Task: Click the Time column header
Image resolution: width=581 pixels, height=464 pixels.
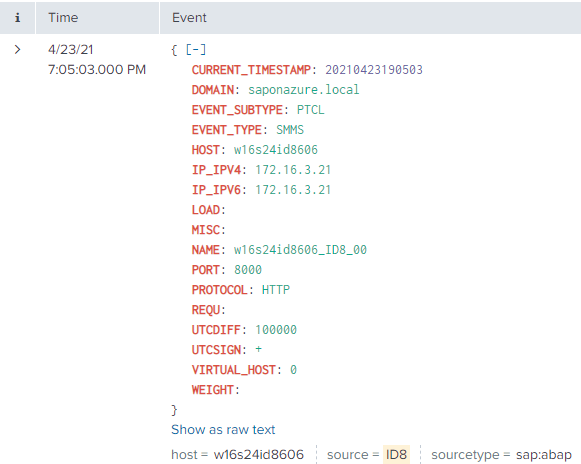Action: click(x=63, y=17)
